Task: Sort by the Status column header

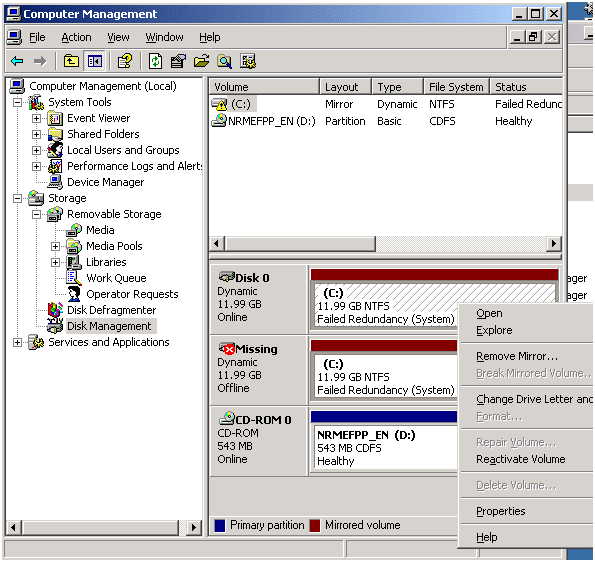Action: (526, 87)
